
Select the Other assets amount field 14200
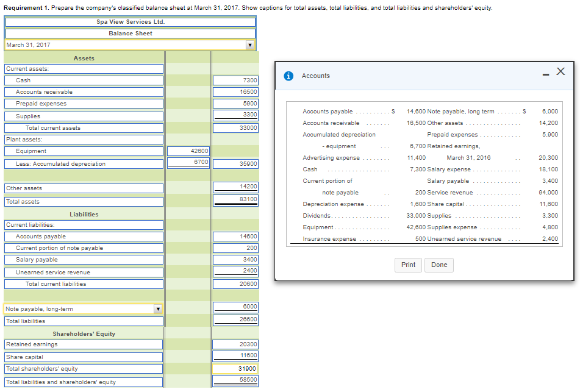click(x=235, y=187)
